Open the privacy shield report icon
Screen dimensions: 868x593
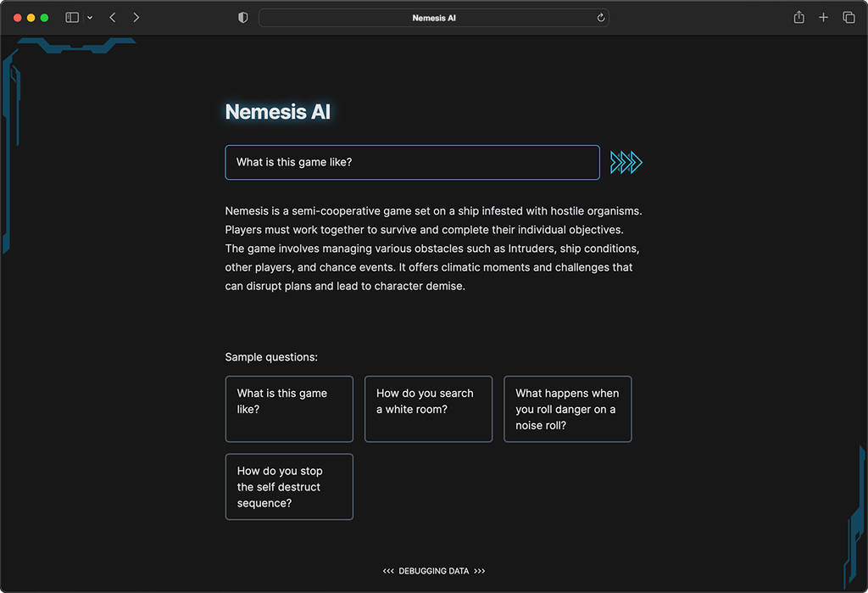tap(242, 18)
